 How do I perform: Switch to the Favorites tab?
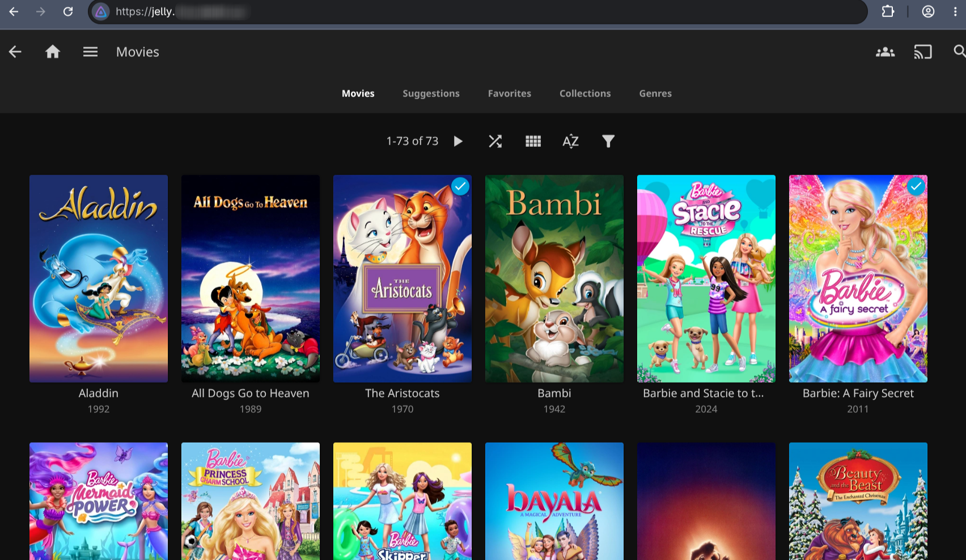(510, 94)
